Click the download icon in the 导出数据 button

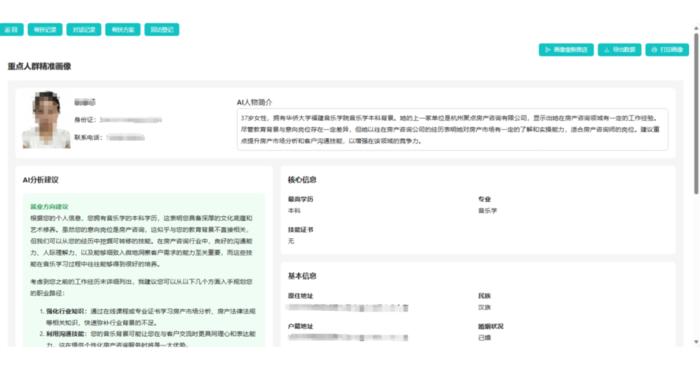607,50
